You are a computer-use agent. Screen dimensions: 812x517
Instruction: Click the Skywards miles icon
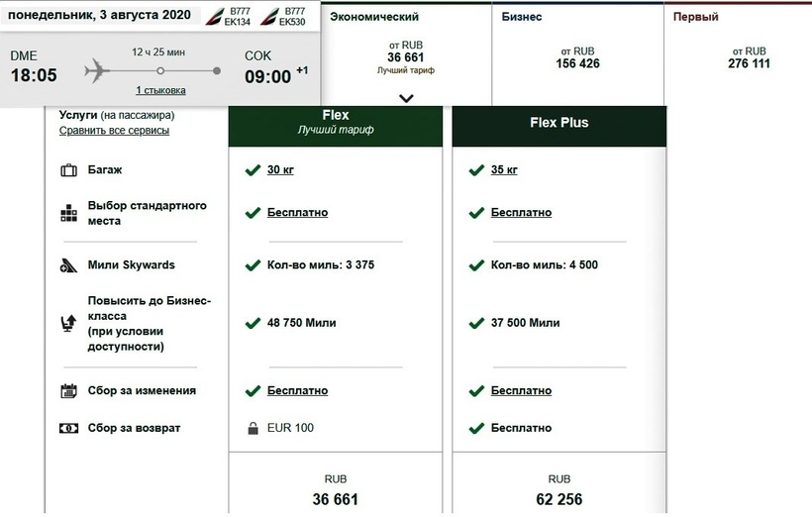tap(68, 265)
